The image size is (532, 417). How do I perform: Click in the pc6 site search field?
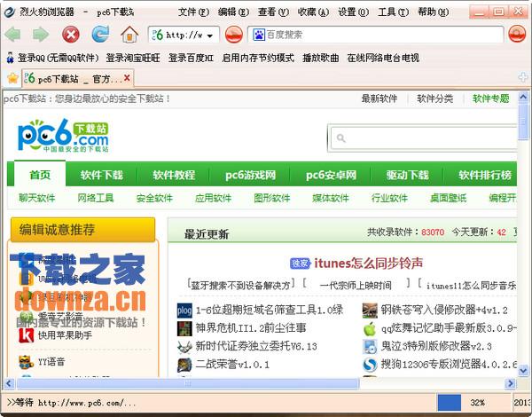tap(424, 138)
